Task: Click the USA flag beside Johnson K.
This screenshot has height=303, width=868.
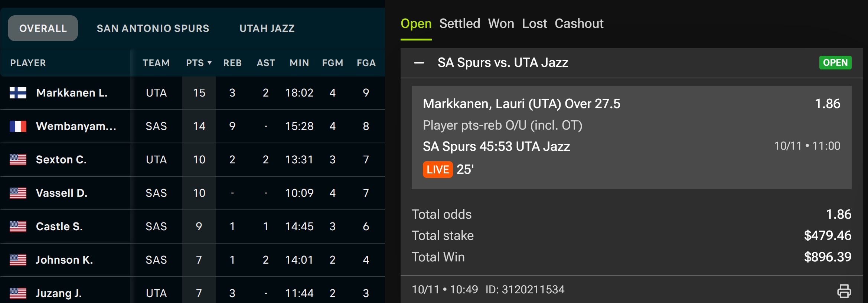Action: click(18, 260)
